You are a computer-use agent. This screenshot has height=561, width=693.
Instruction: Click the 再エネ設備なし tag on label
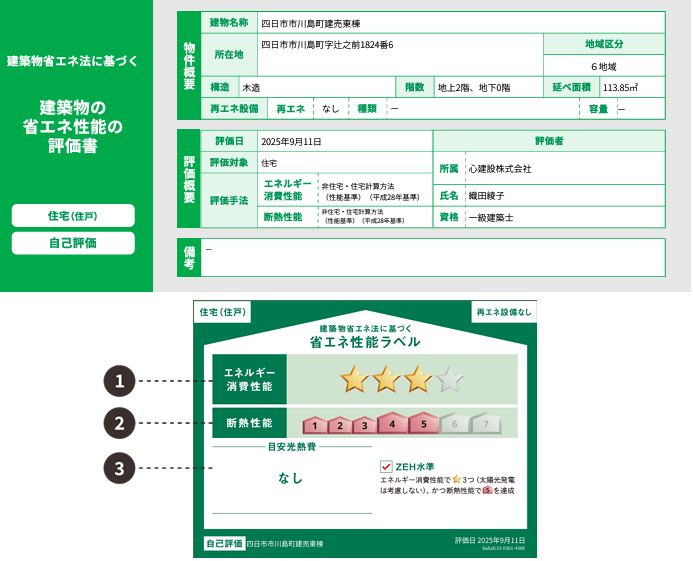(x=503, y=312)
